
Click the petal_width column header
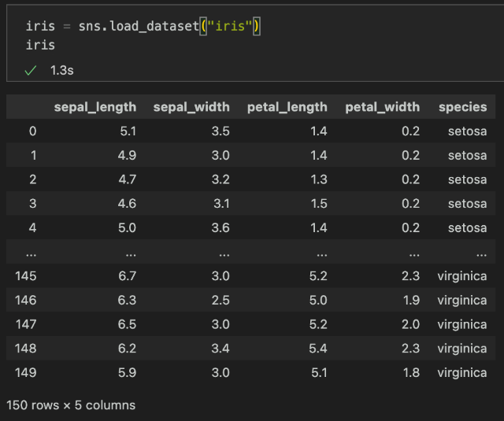383,107
